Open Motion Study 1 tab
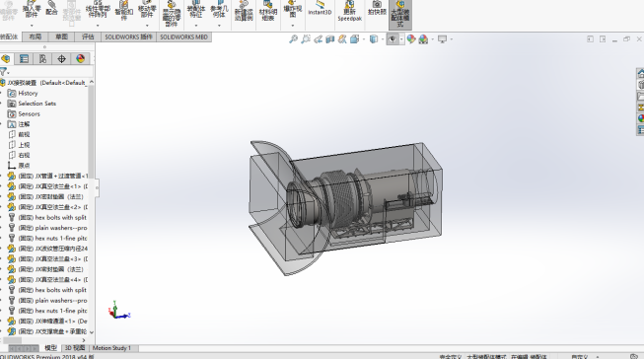Image resolution: width=644 pixels, height=359 pixels. pyautogui.click(x=112, y=348)
